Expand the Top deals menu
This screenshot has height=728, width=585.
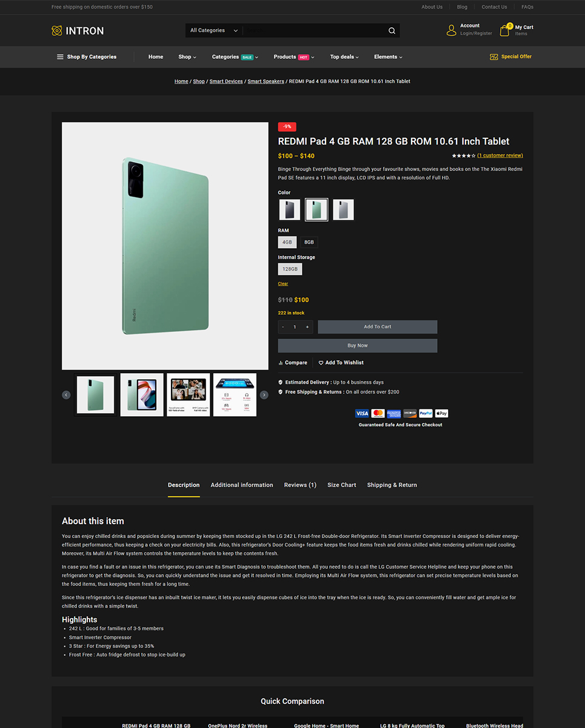pyautogui.click(x=344, y=57)
